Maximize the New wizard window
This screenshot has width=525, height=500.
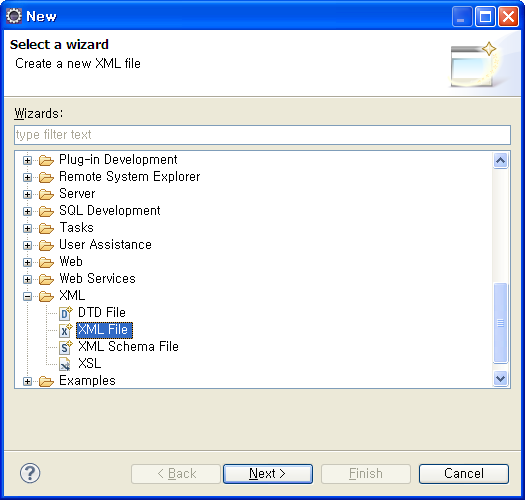tap(485, 16)
